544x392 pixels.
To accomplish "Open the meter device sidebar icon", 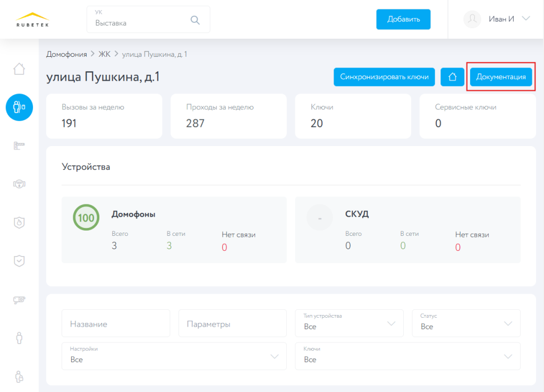I will coord(19,184).
